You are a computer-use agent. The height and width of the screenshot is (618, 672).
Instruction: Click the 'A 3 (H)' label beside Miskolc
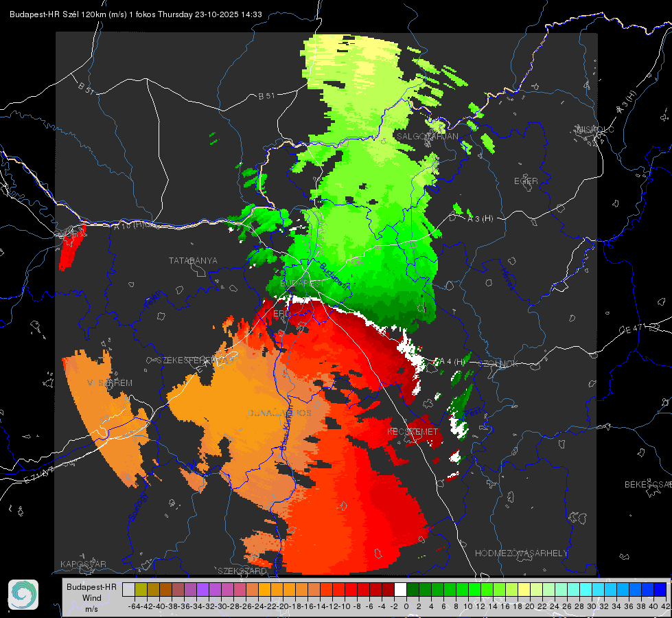pyautogui.click(x=627, y=102)
